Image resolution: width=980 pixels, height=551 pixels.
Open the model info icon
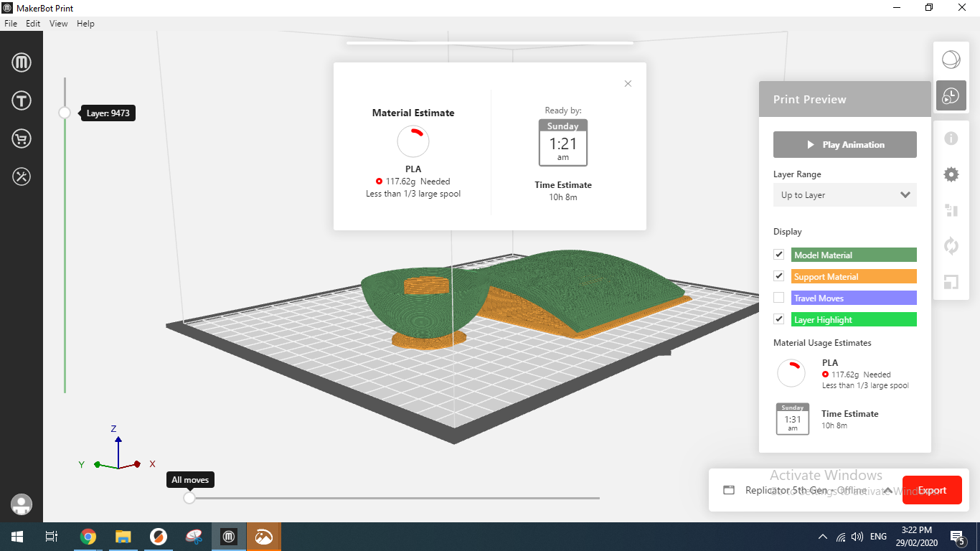tap(951, 138)
